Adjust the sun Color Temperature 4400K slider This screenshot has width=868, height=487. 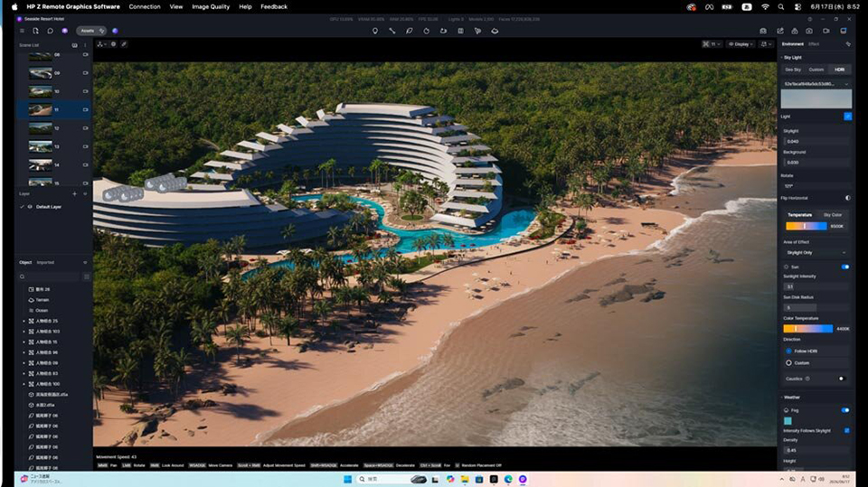pyautogui.click(x=807, y=329)
